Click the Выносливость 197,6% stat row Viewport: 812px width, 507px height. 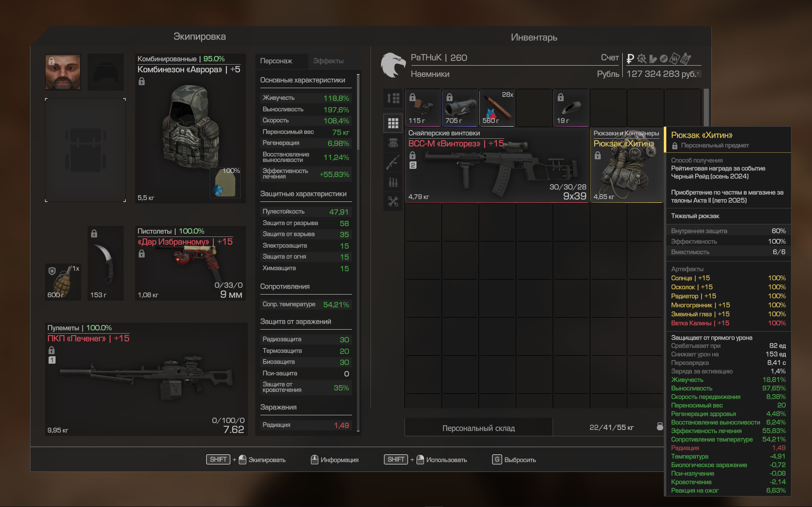point(306,109)
